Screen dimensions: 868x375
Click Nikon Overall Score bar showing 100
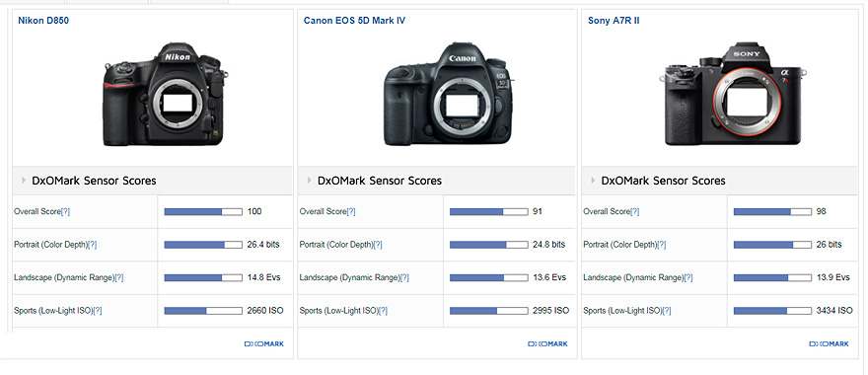(x=203, y=211)
